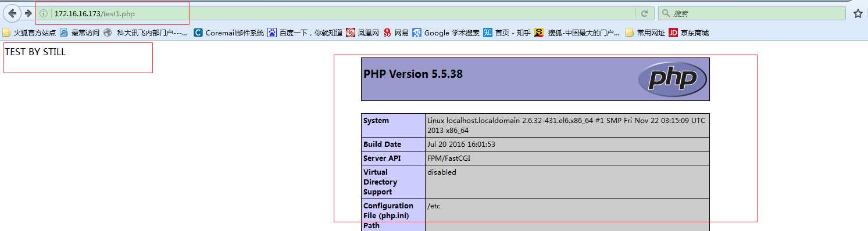Click the PHP logo
The height and width of the screenshot is (231, 868).
click(x=673, y=79)
